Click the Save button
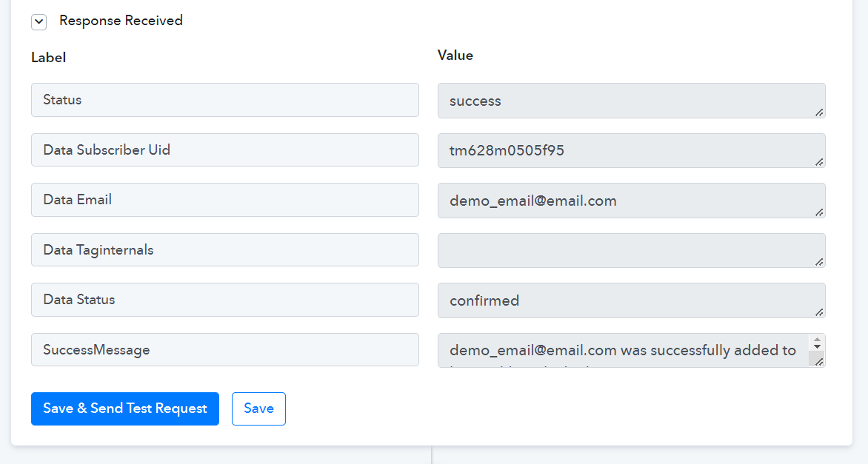 coord(258,408)
